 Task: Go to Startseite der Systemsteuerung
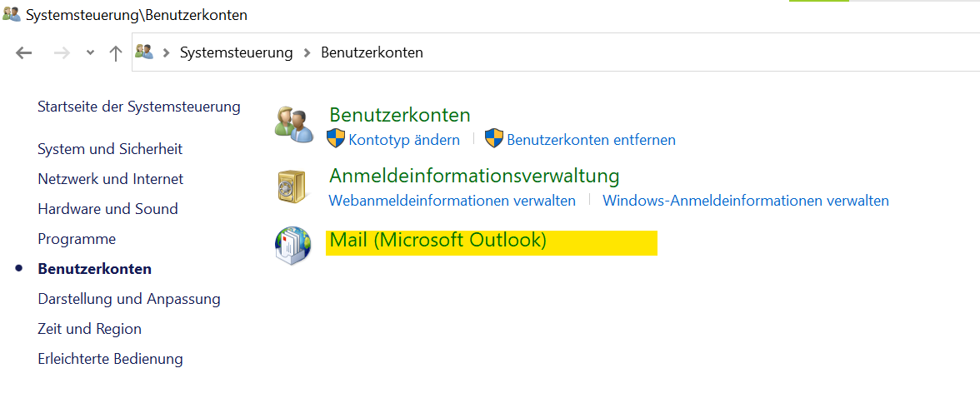click(138, 107)
